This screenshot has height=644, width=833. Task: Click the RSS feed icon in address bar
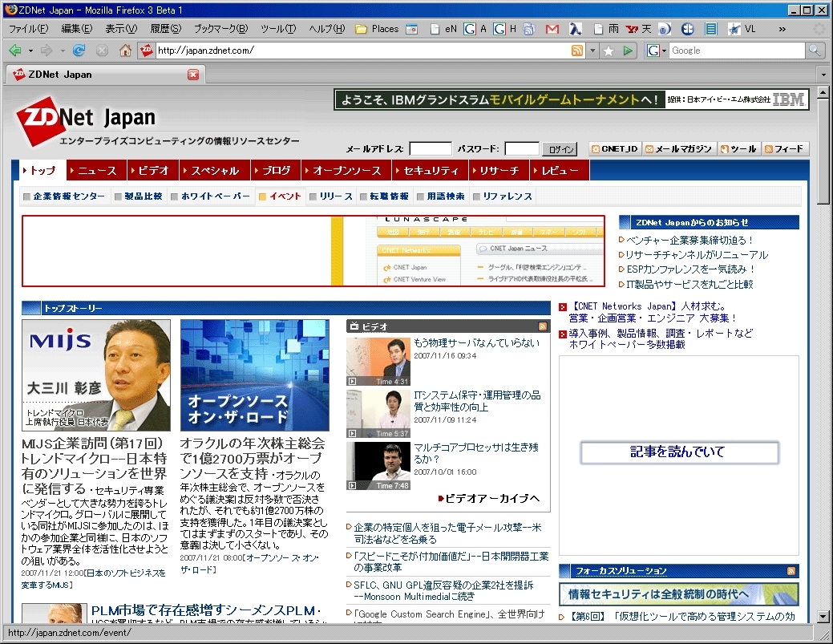(x=576, y=51)
